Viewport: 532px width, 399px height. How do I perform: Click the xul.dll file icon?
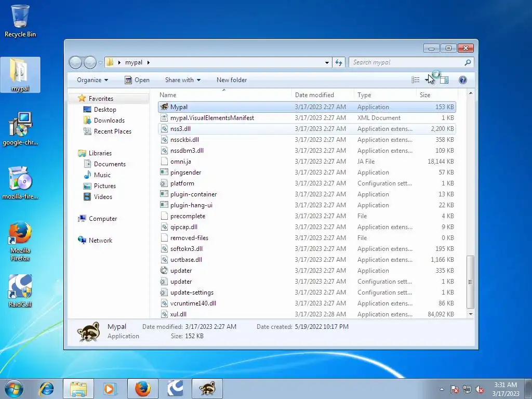point(164,314)
